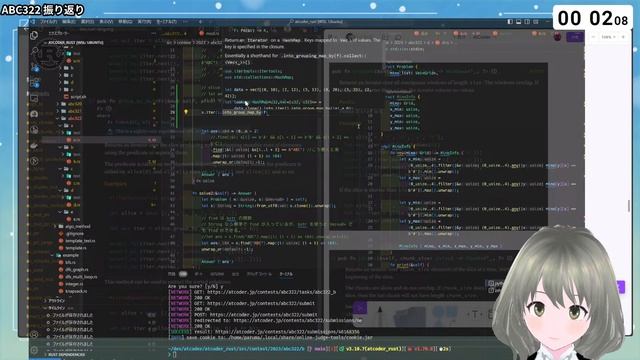Open the ファイル(F) menu

49,22
